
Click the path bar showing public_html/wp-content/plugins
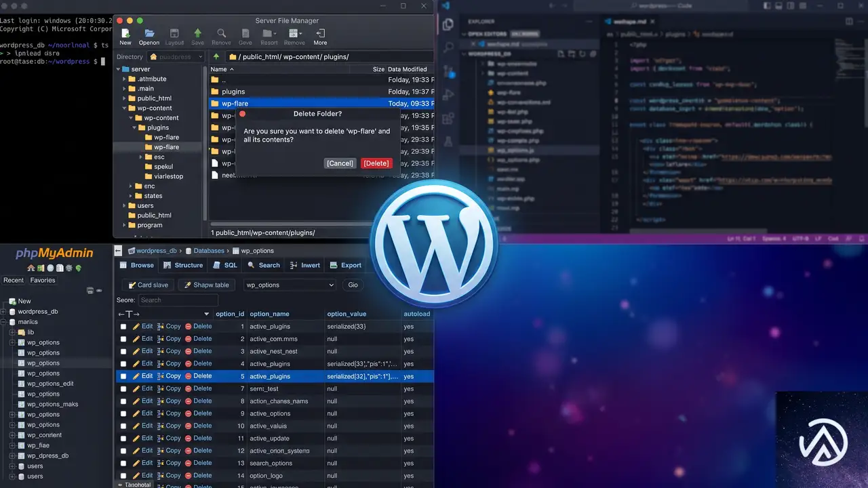click(329, 57)
